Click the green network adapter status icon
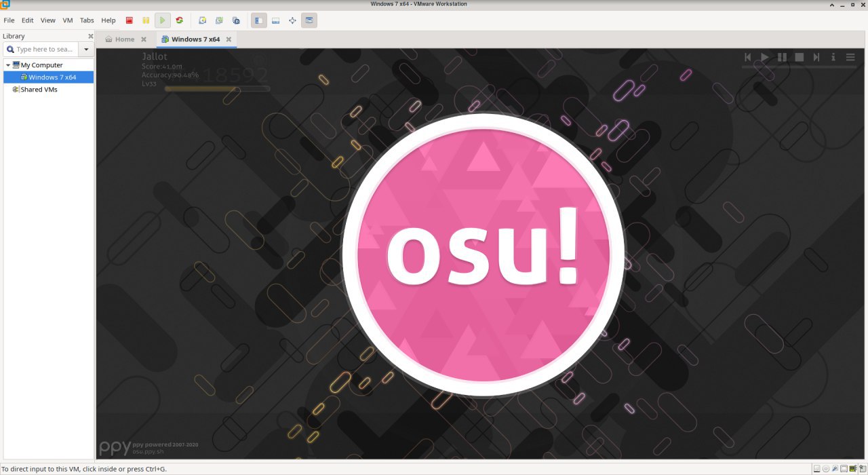This screenshot has height=475, width=868. click(852, 468)
